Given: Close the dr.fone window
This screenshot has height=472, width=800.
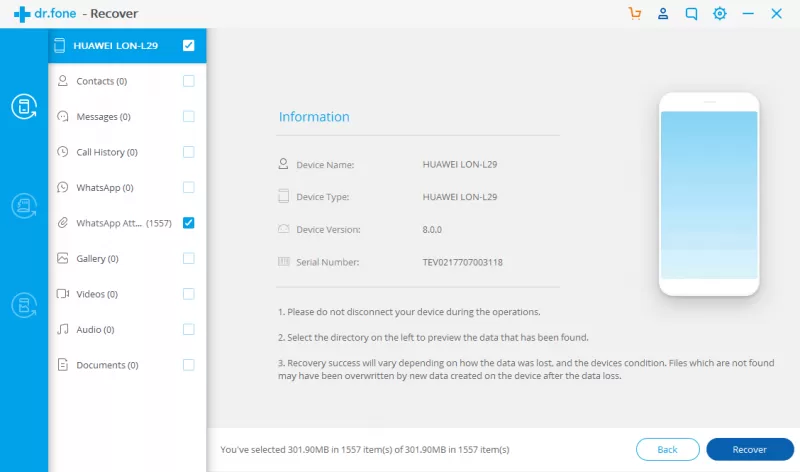Looking at the screenshot, I should tap(776, 13).
